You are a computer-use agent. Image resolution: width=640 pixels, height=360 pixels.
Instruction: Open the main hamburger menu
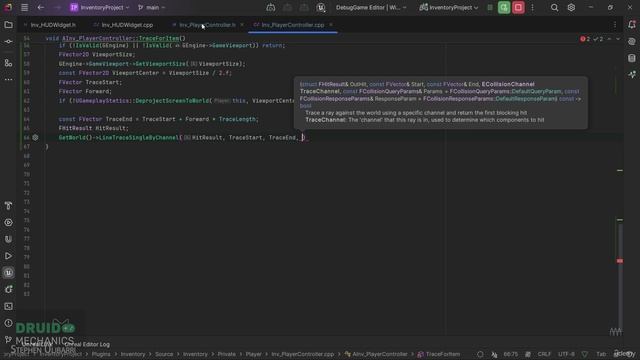pyautogui.click(x=24, y=7)
